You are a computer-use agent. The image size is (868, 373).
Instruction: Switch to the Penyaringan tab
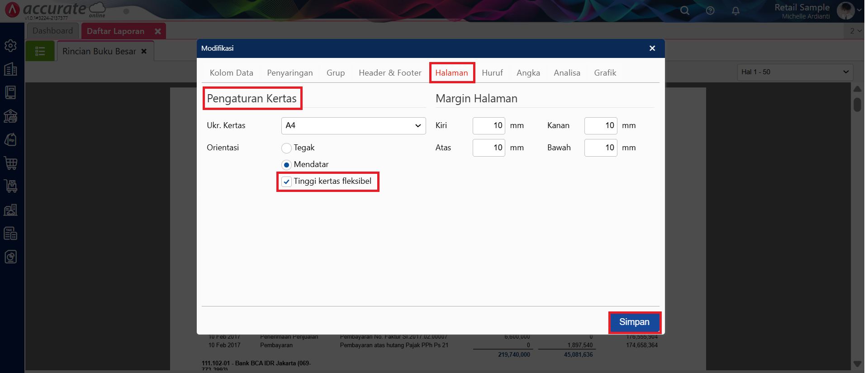(289, 73)
